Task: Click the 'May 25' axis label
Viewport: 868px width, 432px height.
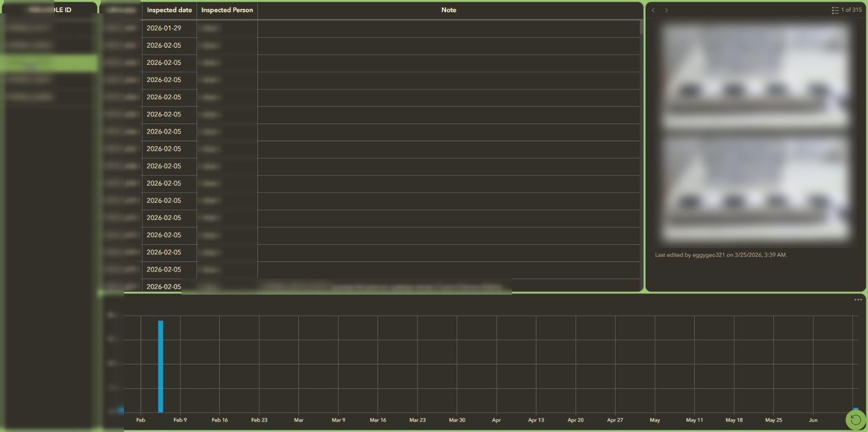Action: click(773, 420)
